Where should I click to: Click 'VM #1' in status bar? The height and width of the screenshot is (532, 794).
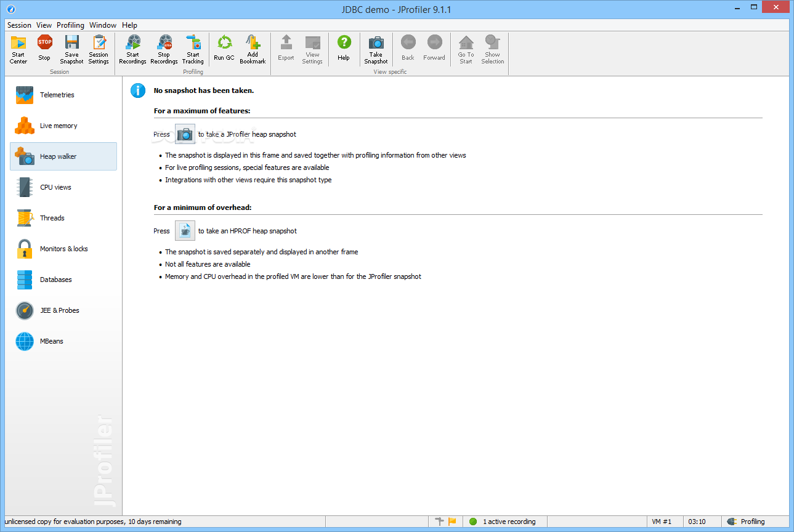[662, 522]
